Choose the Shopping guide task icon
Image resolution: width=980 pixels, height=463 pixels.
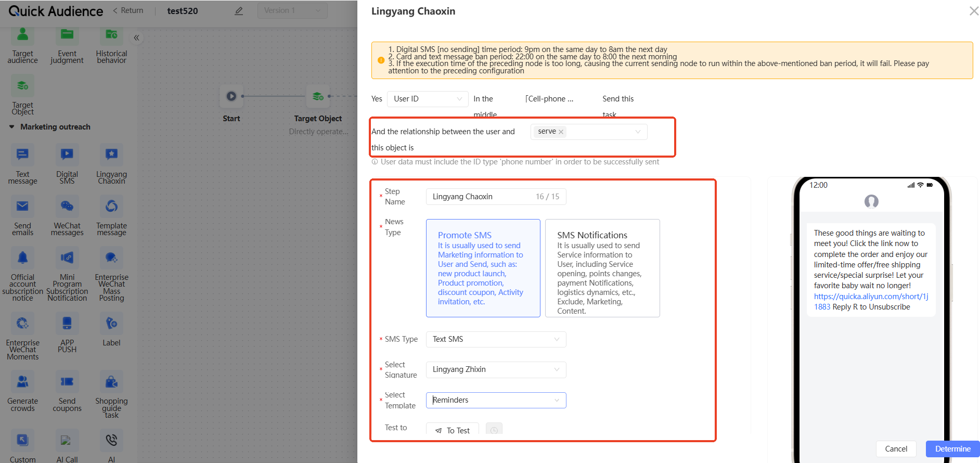(x=111, y=382)
